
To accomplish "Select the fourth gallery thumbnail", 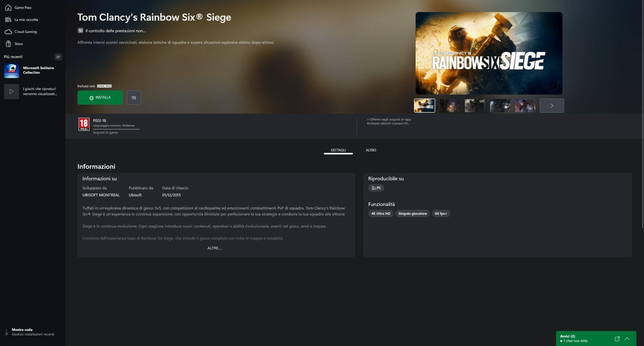I will click(x=500, y=106).
